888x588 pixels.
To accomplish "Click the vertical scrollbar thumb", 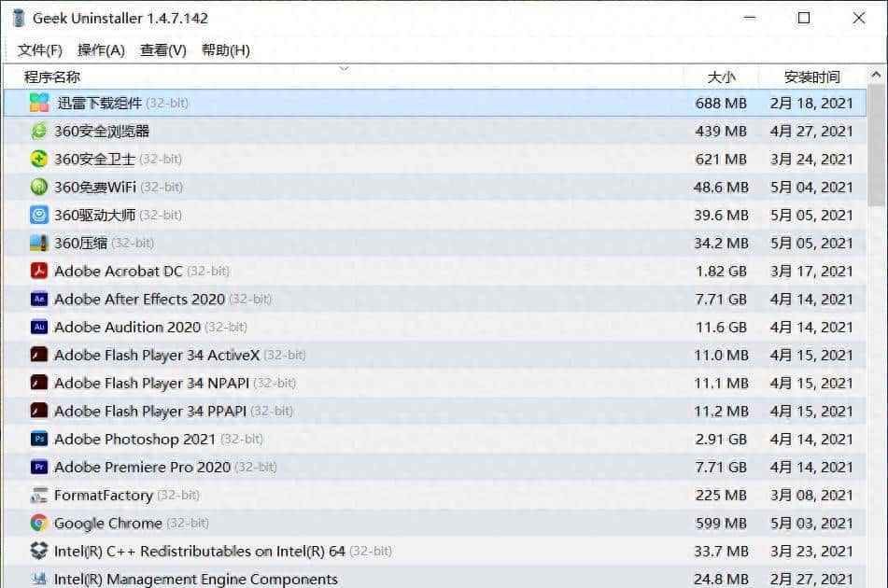I will click(877, 146).
